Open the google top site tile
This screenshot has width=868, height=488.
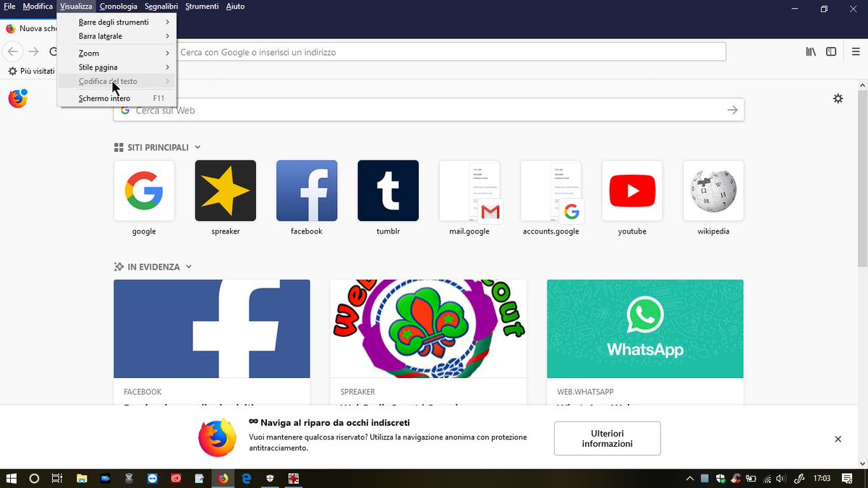(144, 191)
